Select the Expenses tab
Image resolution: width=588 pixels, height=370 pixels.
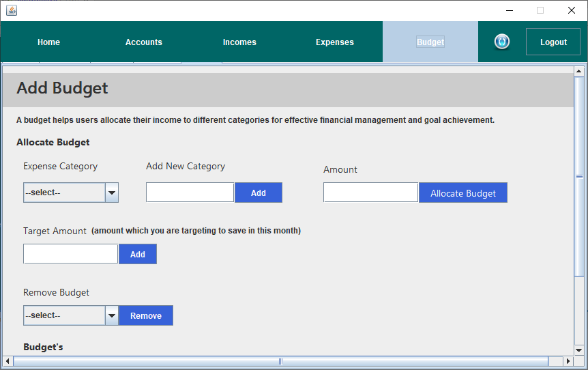[335, 42]
